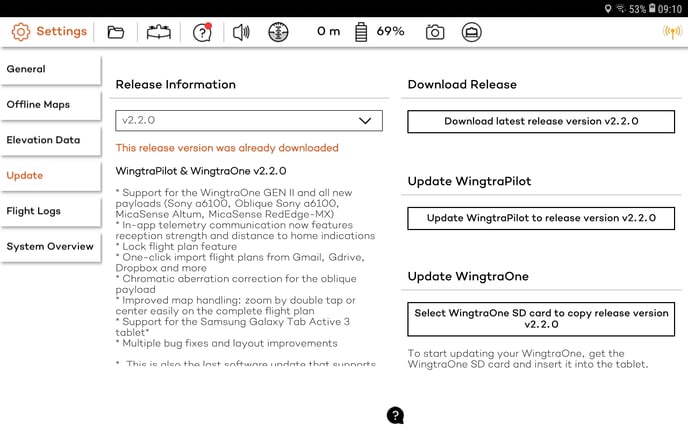Go to System Overview tab
The width and height of the screenshot is (688, 430).
click(x=50, y=247)
